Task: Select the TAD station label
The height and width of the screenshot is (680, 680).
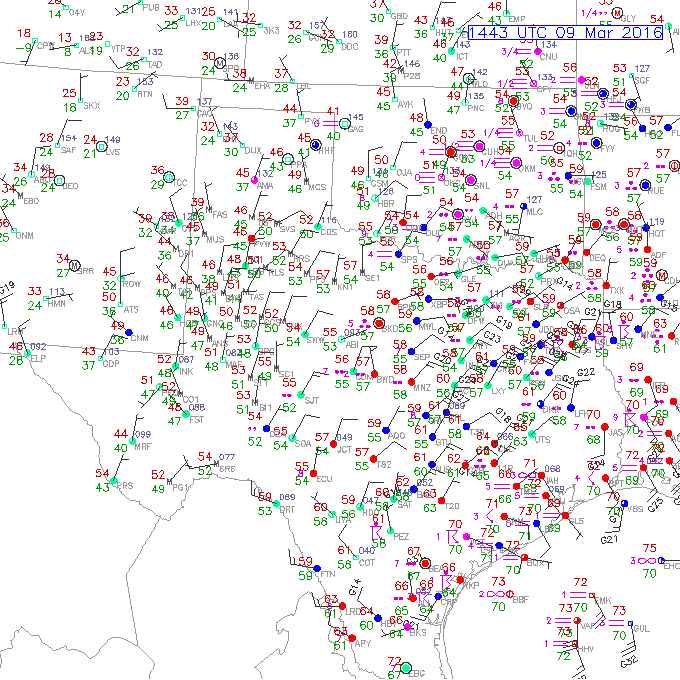Action: pyautogui.click(x=154, y=64)
